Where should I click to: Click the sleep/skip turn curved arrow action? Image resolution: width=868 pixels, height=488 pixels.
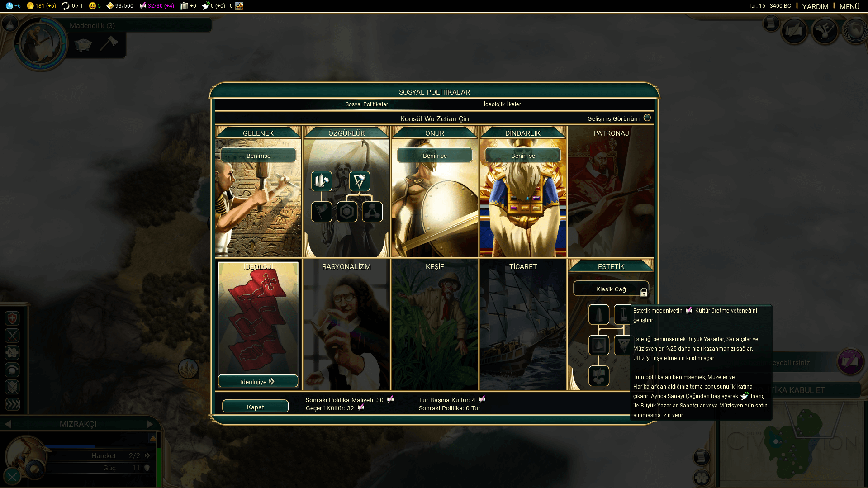point(12,370)
